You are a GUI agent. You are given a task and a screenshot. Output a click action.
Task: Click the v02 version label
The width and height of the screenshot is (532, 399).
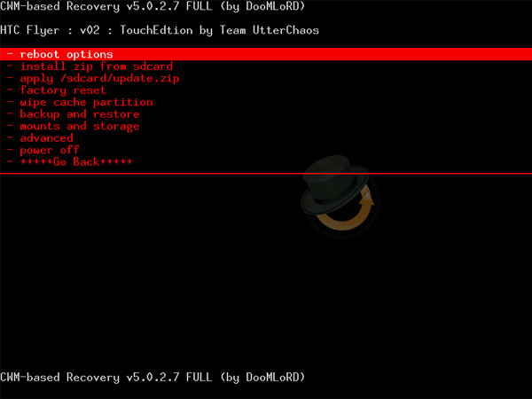pyautogui.click(x=90, y=30)
